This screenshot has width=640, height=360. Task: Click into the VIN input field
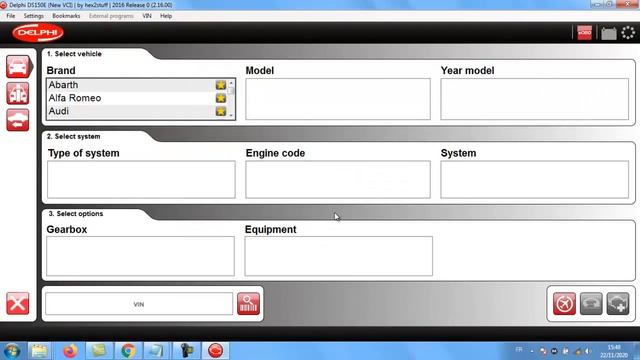139,304
